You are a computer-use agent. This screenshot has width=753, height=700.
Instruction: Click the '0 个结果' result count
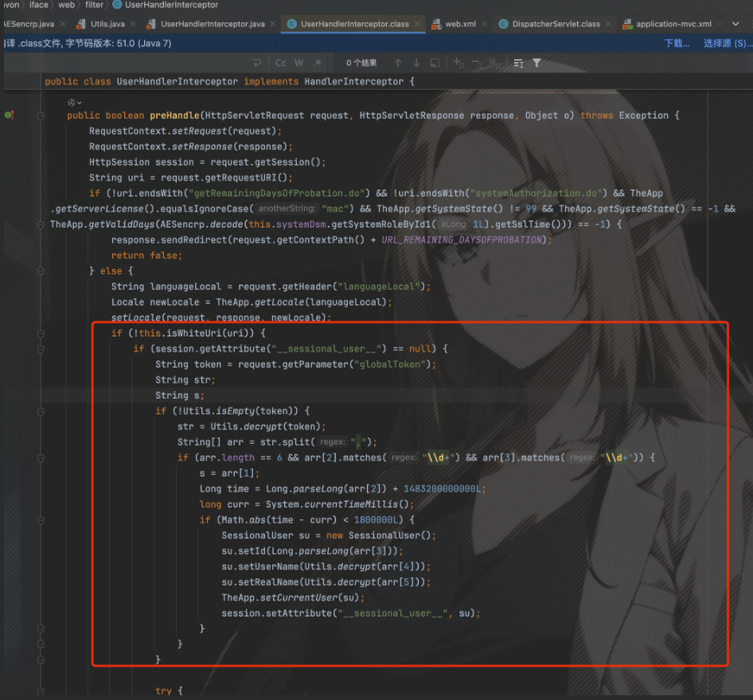coord(361,63)
